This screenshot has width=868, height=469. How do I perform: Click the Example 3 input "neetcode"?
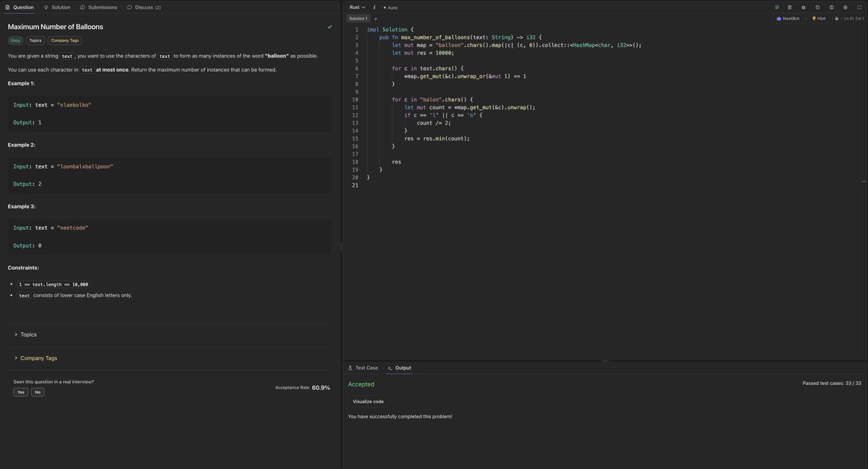tap(72, 228)
